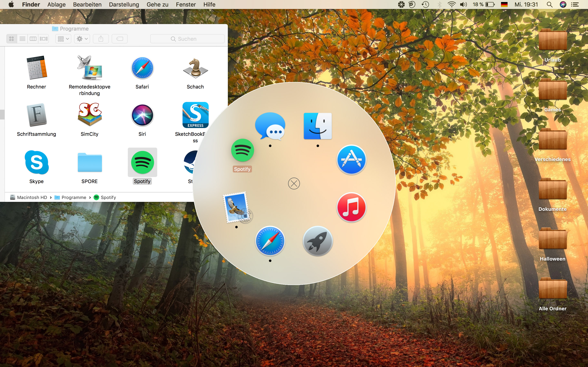Viewport: 588px width, 367px height.
Task: Click the share button in Finder toolbar
Action: click(x=101, y=39)
